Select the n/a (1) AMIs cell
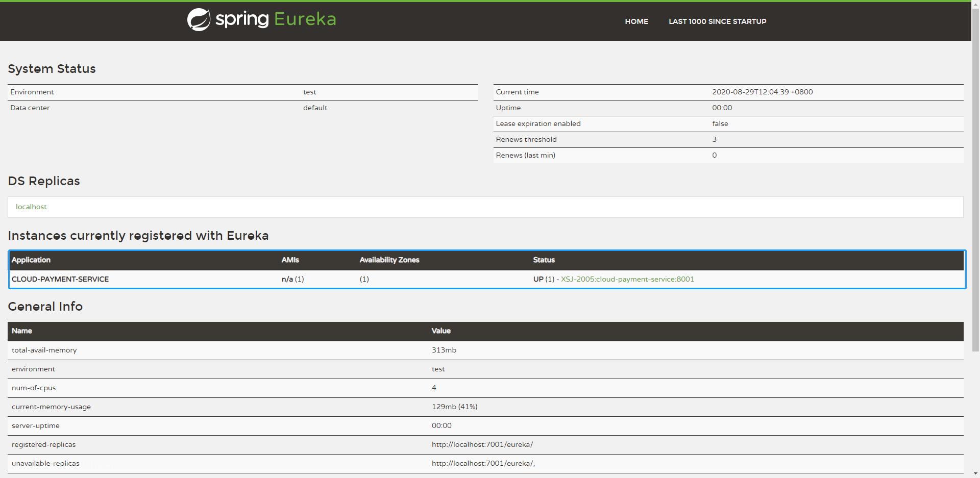This screenshot has width=980, height=478. click(292, 279)
